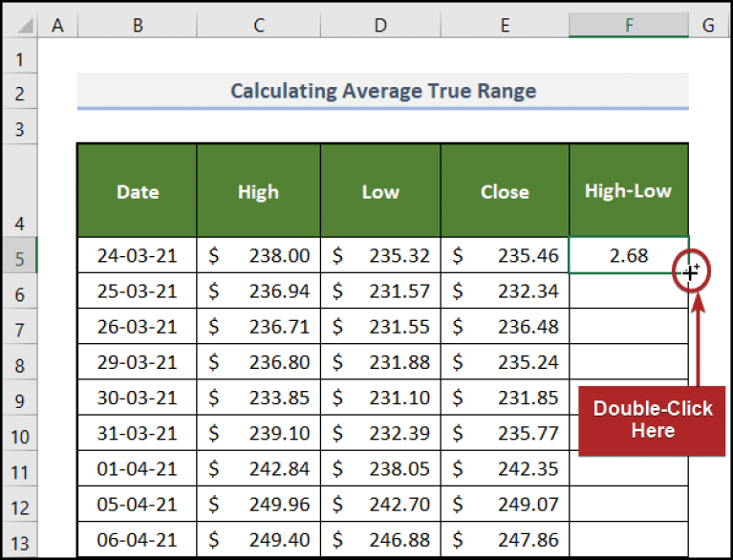733x560 pixels.
Task: Select date cell 29-03-21
Action: pyautogui.click(x=138, y=362)
